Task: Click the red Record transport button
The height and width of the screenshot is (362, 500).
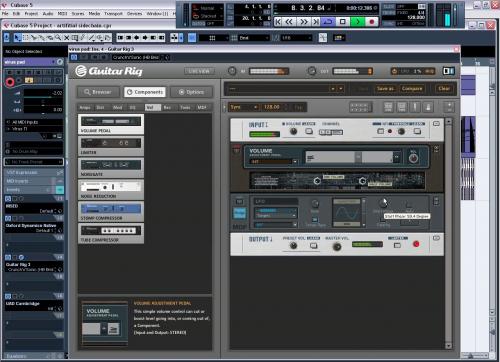Action: (x=372, y=22)
